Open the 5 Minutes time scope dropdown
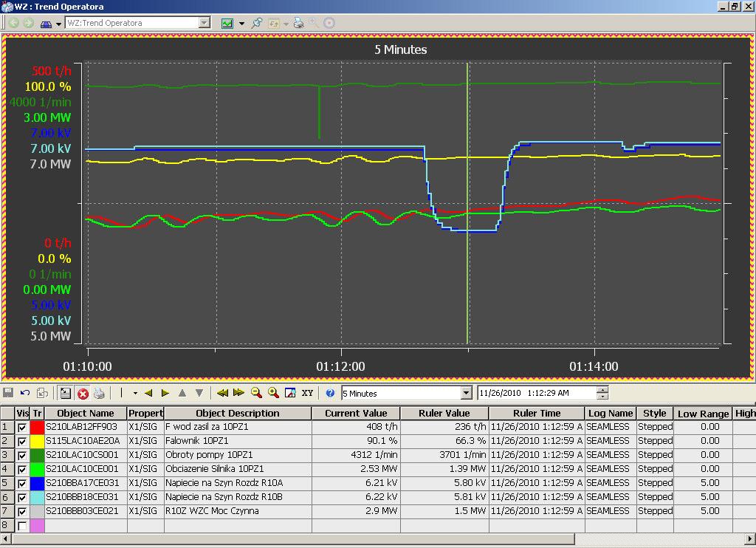 point(466,393)
